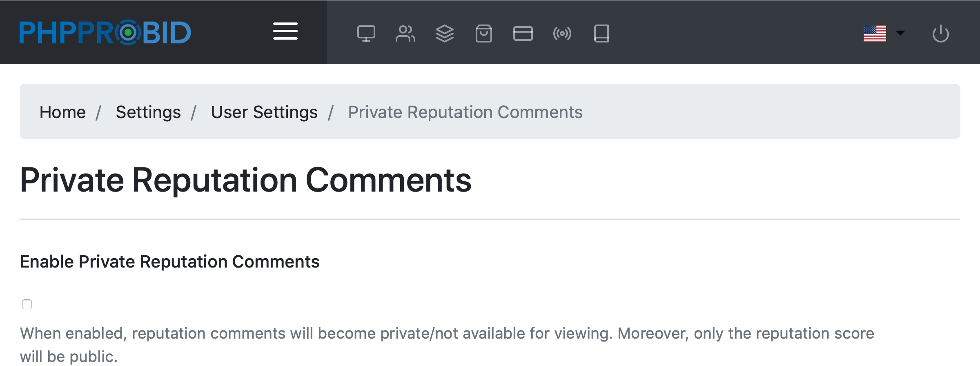The width and height of the screenshot is (980, 366).
Task: Click the power logout icon
Action: click(940, 33)
